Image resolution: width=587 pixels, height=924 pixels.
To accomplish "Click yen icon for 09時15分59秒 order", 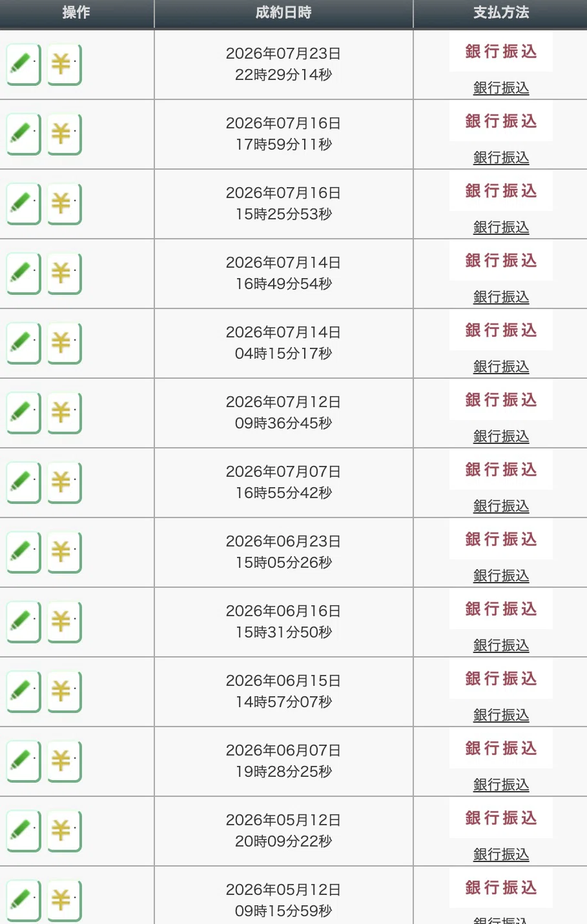I will point(64,901).
